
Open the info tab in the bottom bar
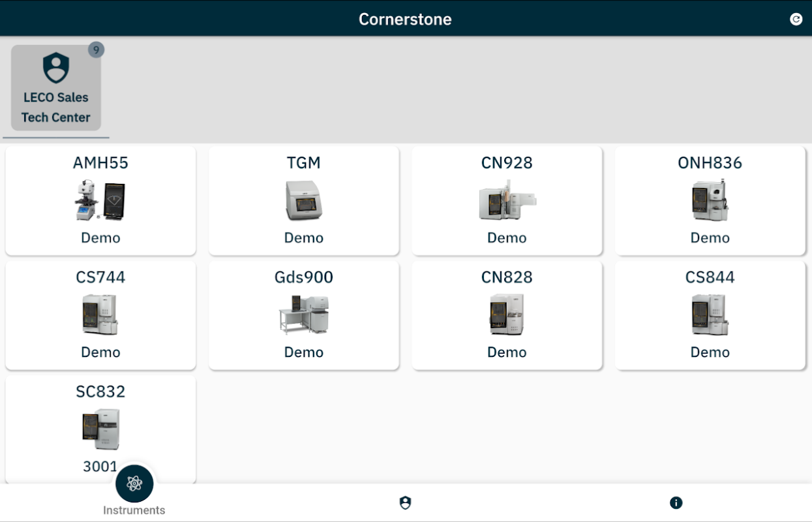[676, 503]
